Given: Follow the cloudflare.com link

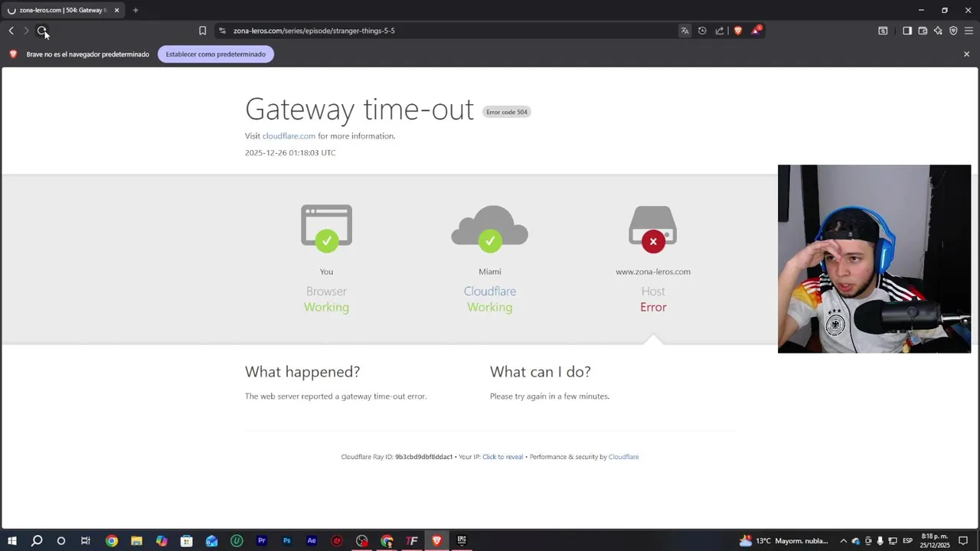Looking at the screenshot, I should [289, 136].
